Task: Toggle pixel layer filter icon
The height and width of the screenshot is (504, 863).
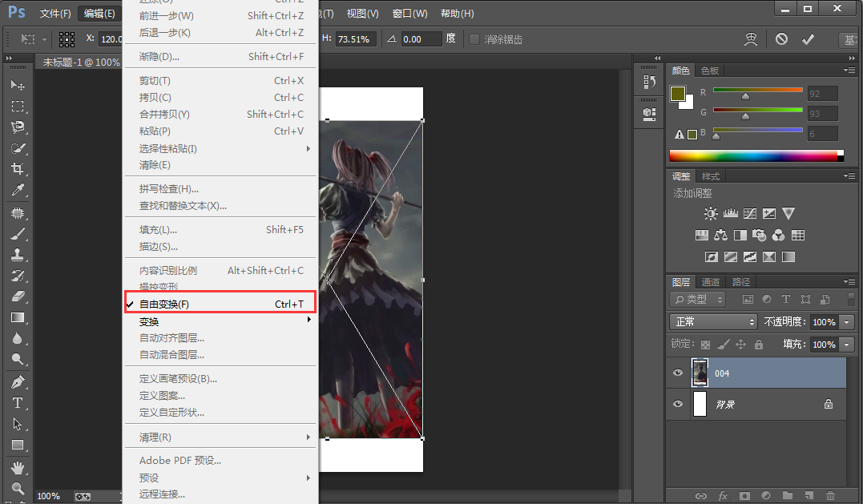Action: (748, 300)
